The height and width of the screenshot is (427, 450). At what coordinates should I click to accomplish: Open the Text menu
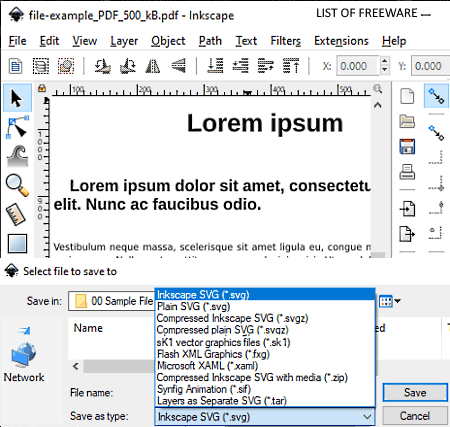246,41
